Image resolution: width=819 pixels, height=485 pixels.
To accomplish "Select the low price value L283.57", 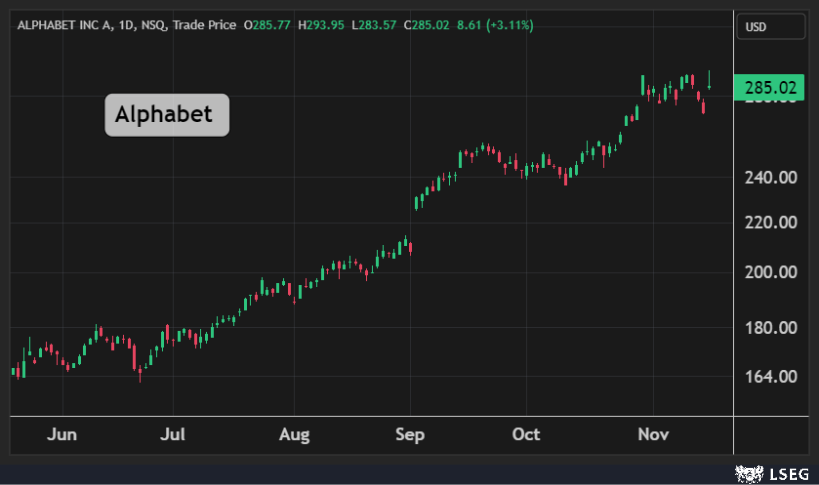I will 372,24.
